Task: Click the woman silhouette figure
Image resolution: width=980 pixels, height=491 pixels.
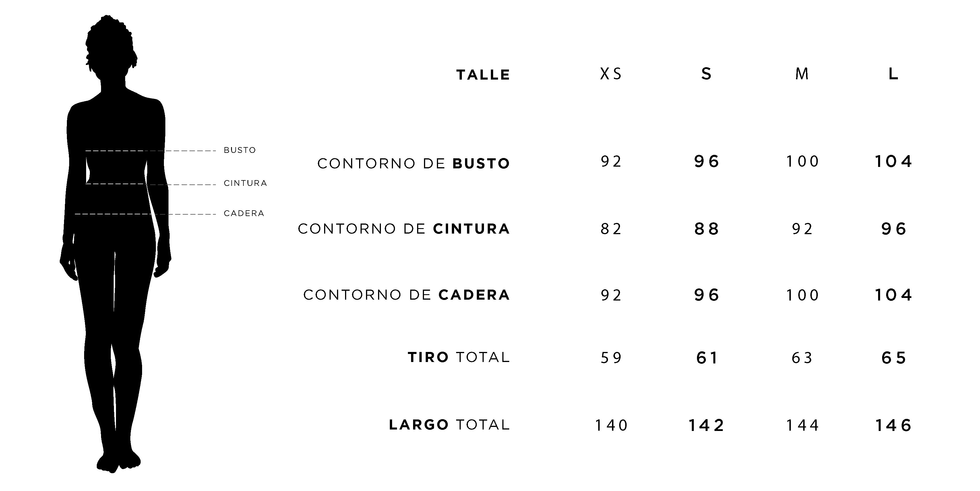Action: [115, 244]
